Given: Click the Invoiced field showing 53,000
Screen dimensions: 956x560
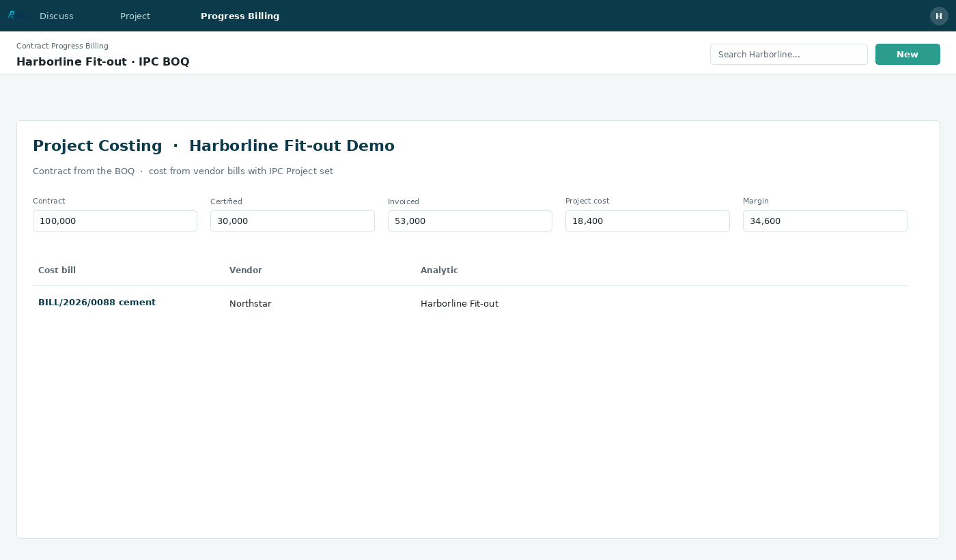Looking at the screenshot, I should click(x=470, y=221).
